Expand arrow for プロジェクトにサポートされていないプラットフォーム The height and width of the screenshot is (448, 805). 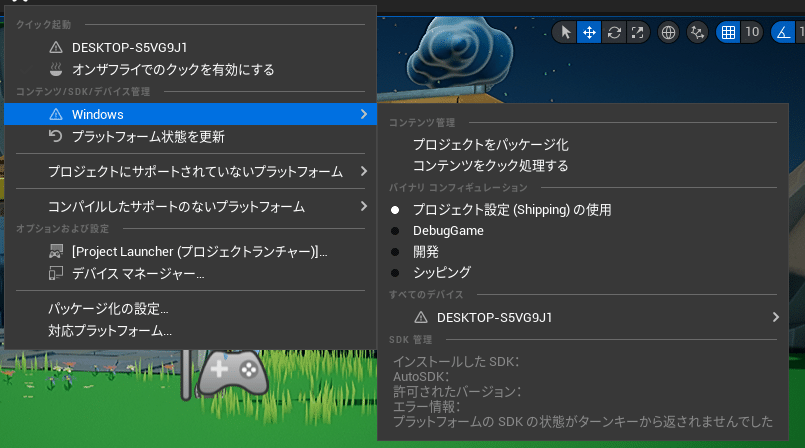(364, 171)
